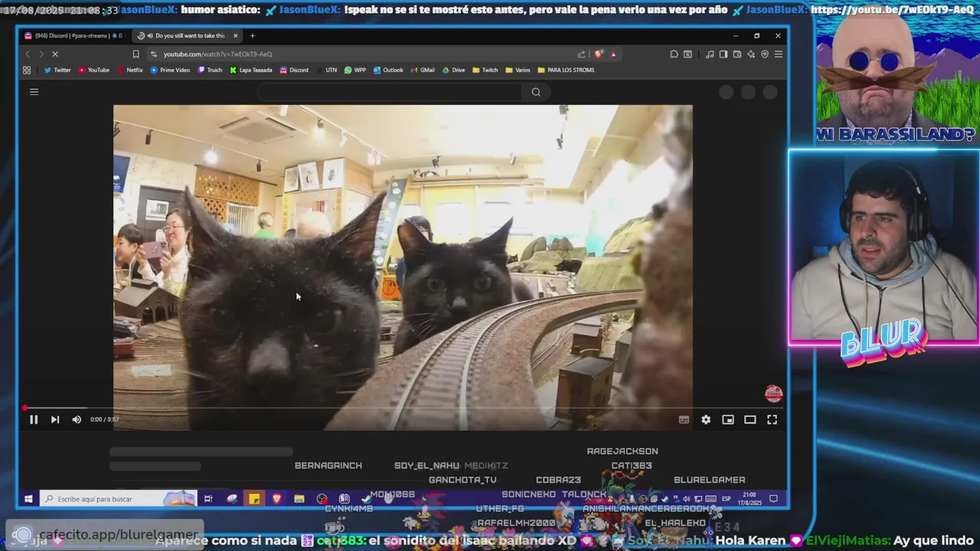Image resolution: width=980 pixels, height=551 pixels.
Task: Switch to the Discord para-streams tab
Action: [73, 36]
